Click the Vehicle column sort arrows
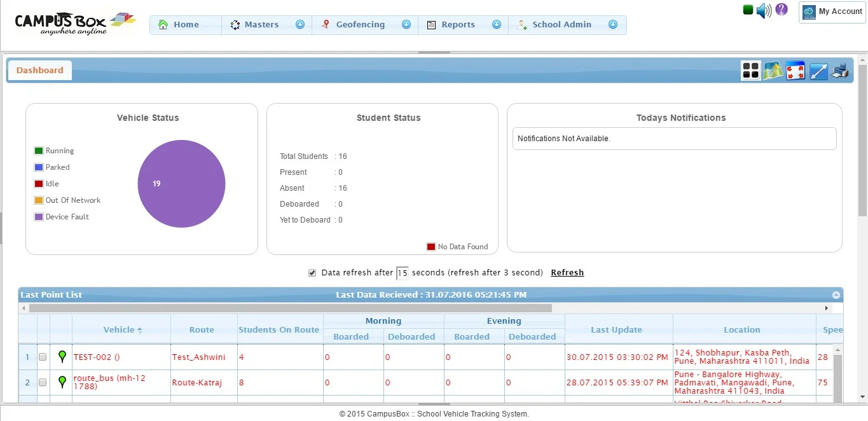This screenshot has height=421, width=868. click(x=140, y=330)
